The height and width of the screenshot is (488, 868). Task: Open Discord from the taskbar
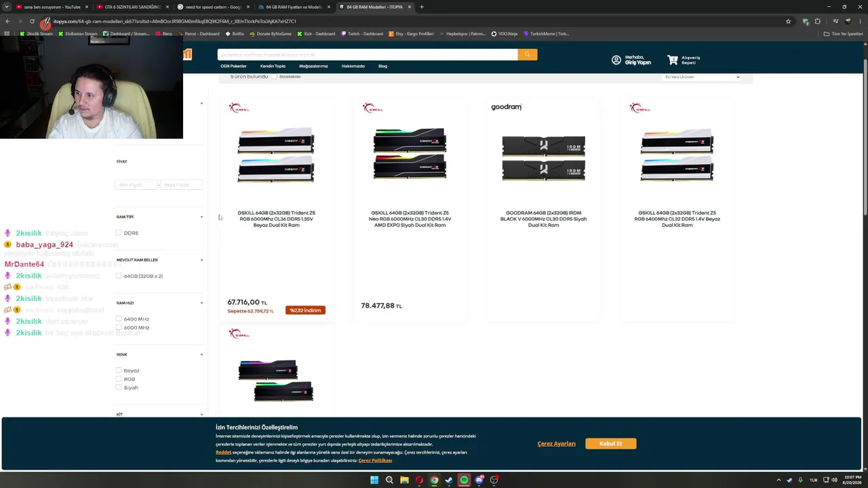(x=479, y=480)
